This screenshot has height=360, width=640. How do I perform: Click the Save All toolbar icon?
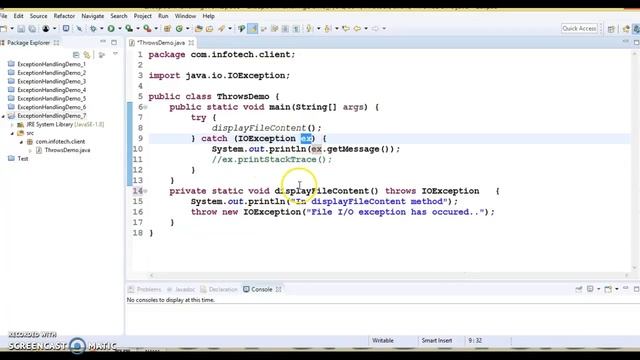coord(32,29)
